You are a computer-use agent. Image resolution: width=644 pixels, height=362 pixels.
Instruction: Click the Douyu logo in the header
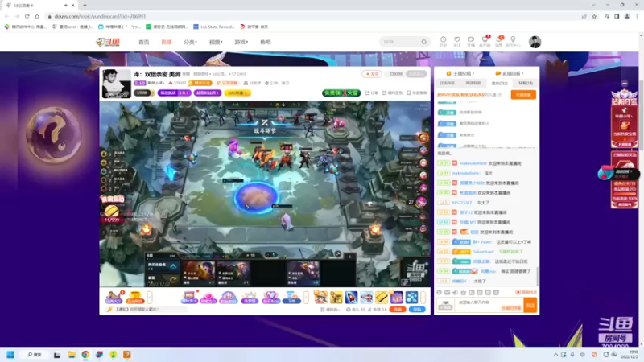108,42
